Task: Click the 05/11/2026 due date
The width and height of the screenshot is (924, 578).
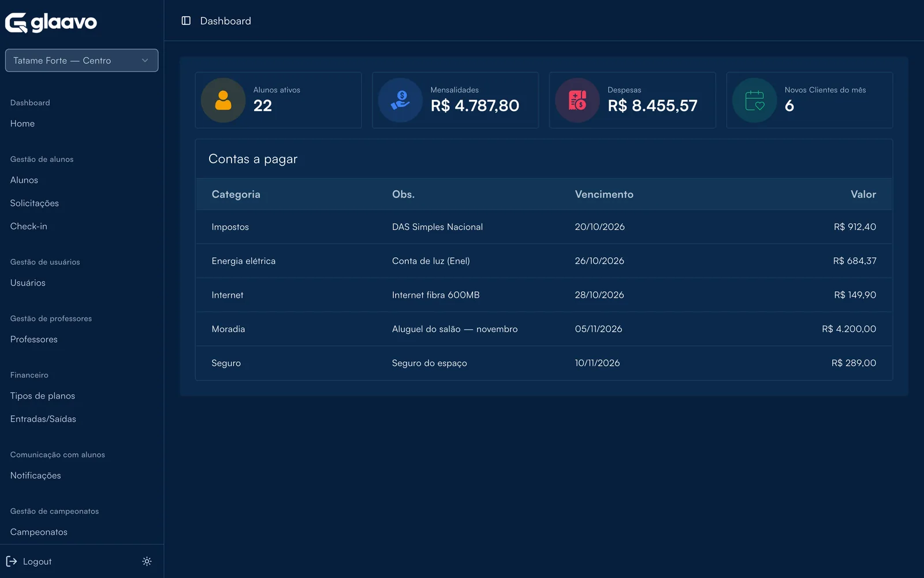Action: pyautogui.click(x=599, y=329)
